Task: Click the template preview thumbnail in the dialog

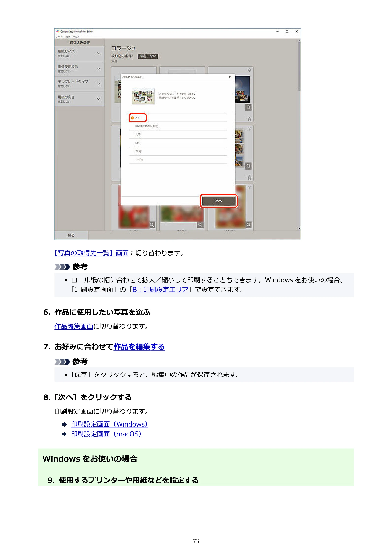Action: tap(143, 96)
